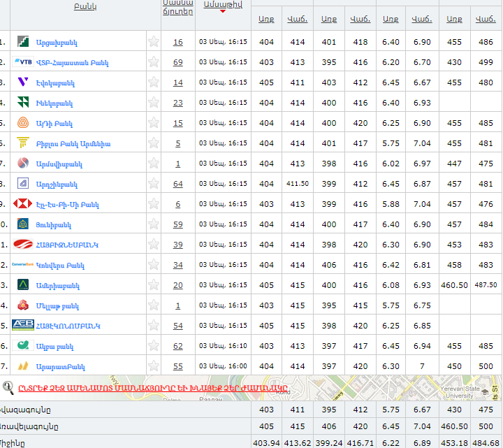The height and width of the screenshot is (448, 503).
Task: Click the ԱրարատԲանկ orange logo icon
Action: 23,366
